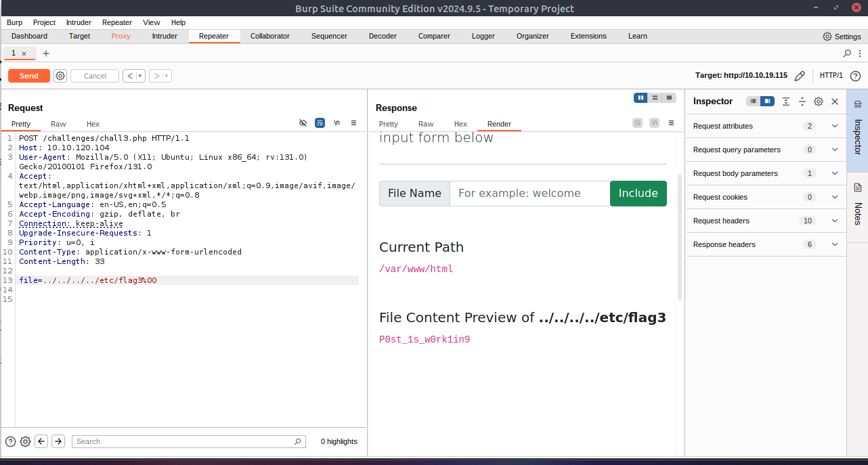Click the response pane vertical scrollbar
The width and height of the screenshot is (868, 465).
click(x=680, y=237)
